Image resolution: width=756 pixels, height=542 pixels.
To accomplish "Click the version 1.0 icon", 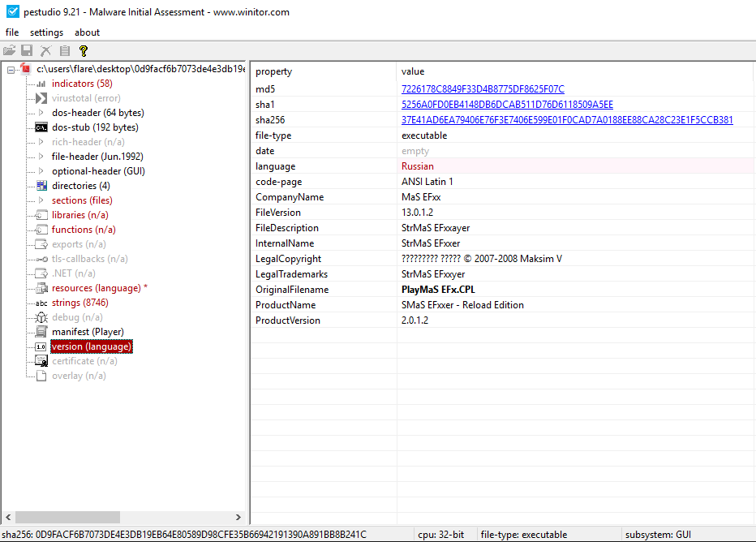I will coord(41,346).
